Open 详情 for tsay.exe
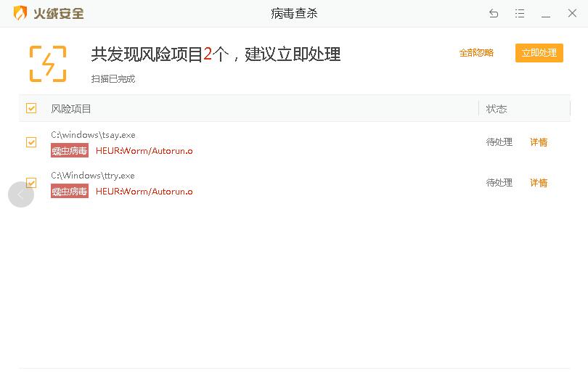This screenshot has width=588, height=389. pos(539,142)
